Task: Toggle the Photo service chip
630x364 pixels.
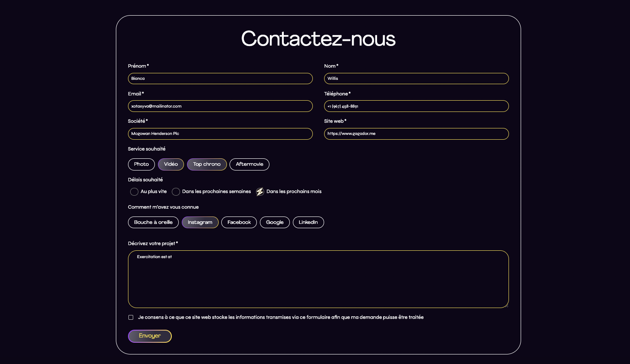Action: tap(141, 164)
